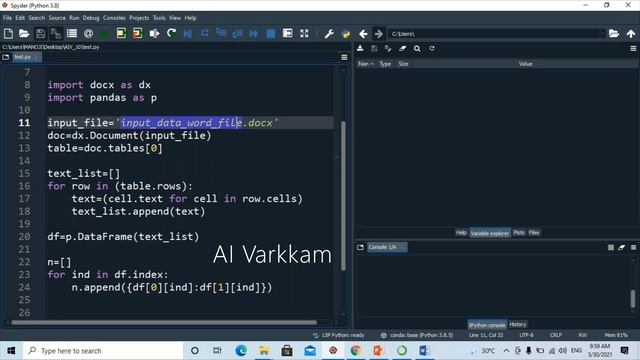Run cell and advance icon
The image size is (640, 360).
click(138, 33)
